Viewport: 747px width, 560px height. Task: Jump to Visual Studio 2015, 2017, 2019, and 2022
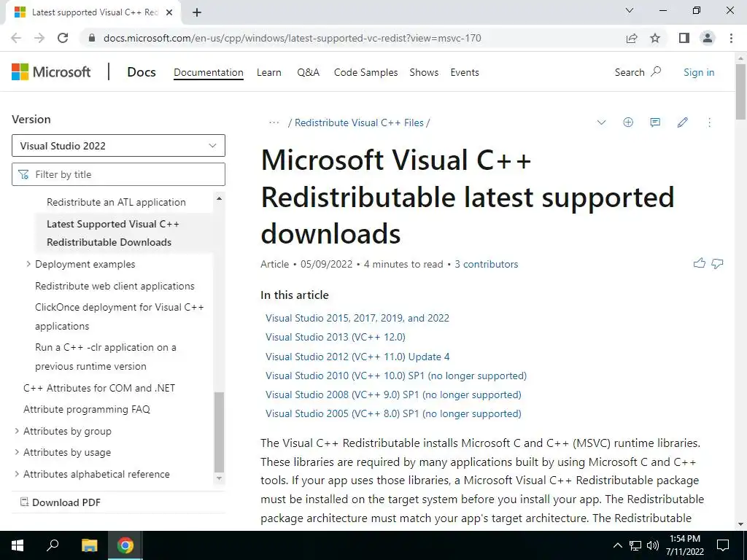point(357,318)
